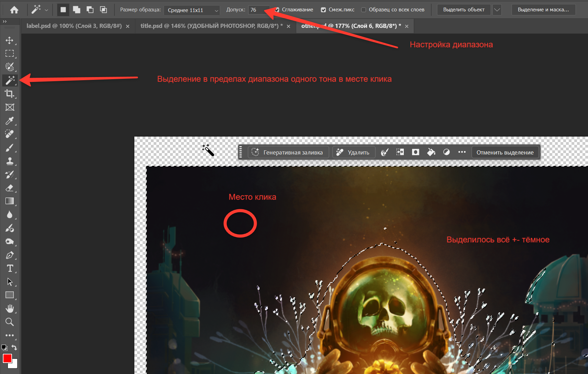Open the Edit Toolbar three-dots menu
This screenshot has width=588, height=374.
click(10, 335)
